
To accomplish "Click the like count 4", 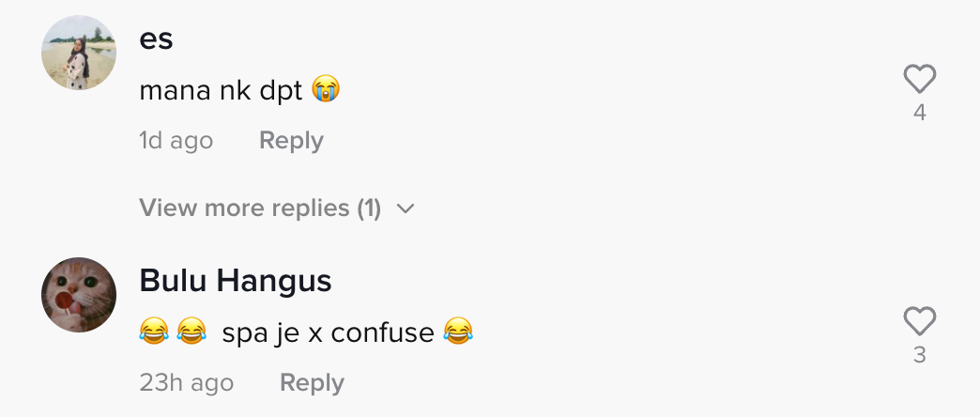I will (x=919, y=113).
